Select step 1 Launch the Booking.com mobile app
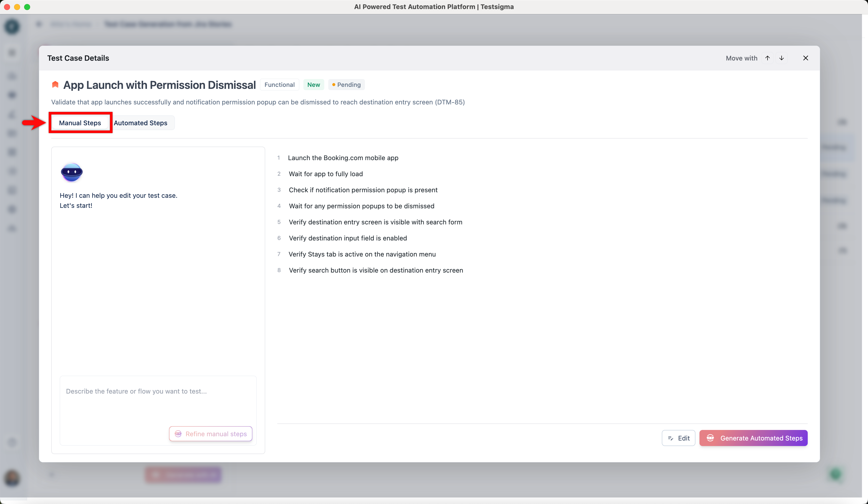 [343, 158]
